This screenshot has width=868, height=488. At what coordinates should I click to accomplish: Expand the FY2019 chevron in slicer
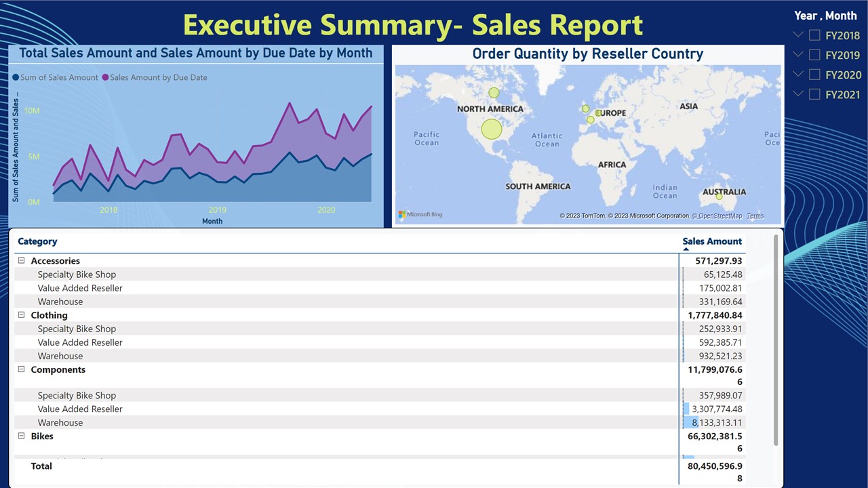coord(798,55)
